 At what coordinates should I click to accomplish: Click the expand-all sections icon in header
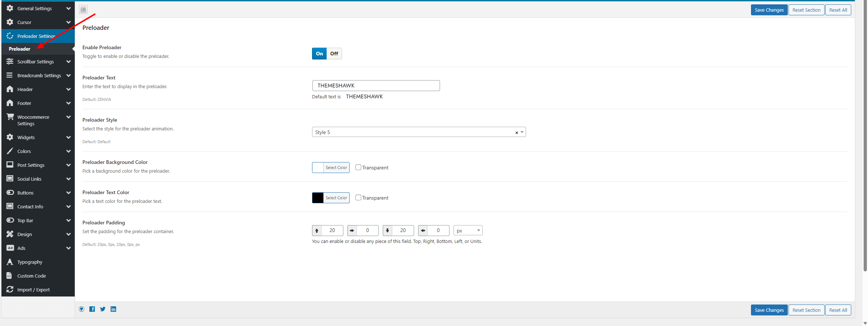pos(83,9)
